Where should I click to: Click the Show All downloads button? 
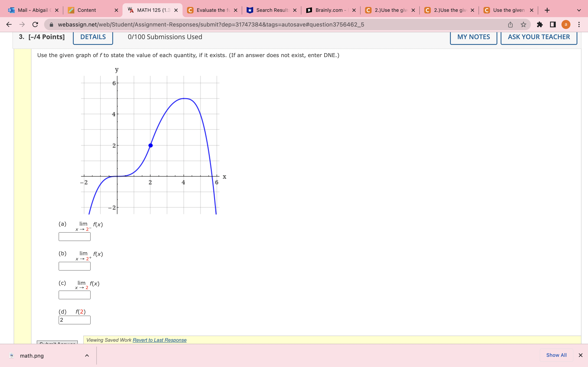click(x=556, y=355)
